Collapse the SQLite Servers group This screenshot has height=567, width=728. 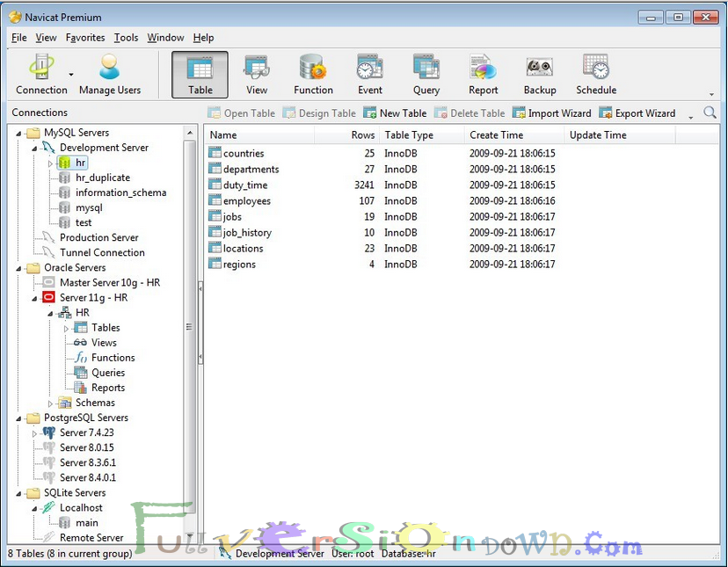(x=18, y=494)
